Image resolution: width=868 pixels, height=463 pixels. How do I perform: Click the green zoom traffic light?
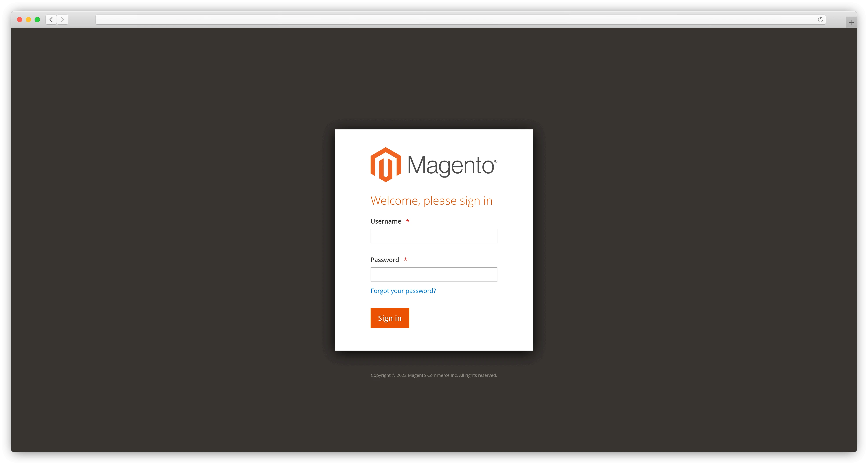pyautogui.click(x=37, y=20)
